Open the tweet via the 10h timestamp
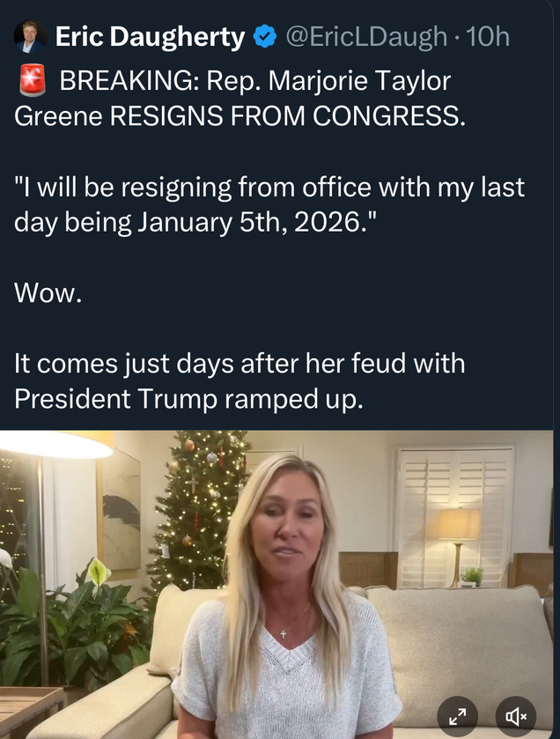The image size is (560, 739). tap(488, 37)
